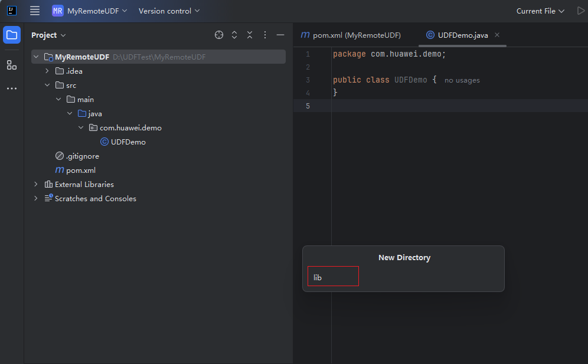Select the java source folder row
588x364 pixels.
(x=158, y=113)
